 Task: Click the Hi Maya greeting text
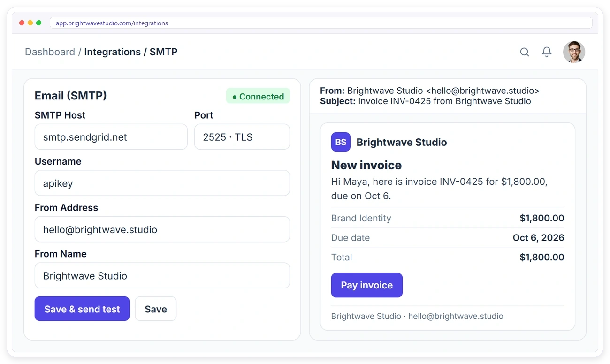click(440, 189)
